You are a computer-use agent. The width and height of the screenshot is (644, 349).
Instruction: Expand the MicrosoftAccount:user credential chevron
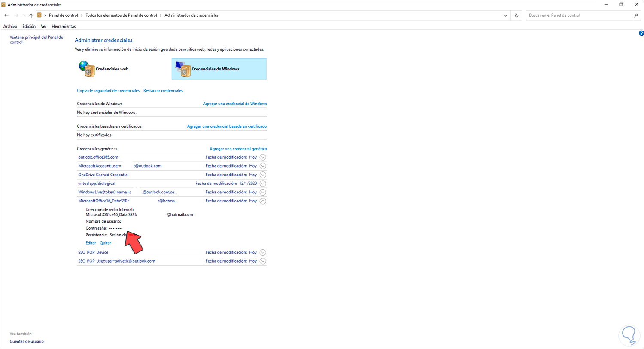click(263, 166)
